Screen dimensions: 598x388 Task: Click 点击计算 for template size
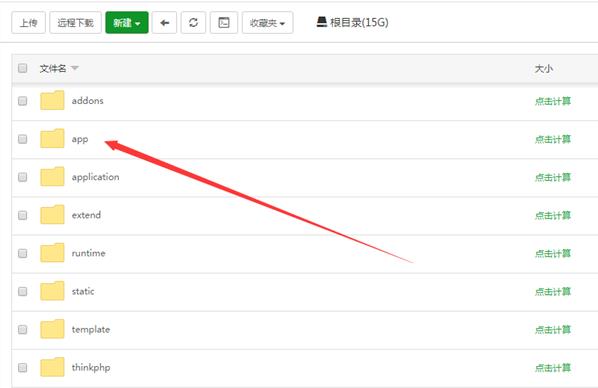553,330
